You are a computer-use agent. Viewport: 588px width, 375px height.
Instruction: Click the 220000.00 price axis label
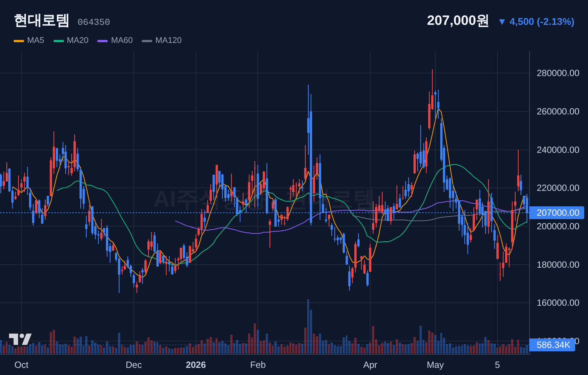(558, 188)
